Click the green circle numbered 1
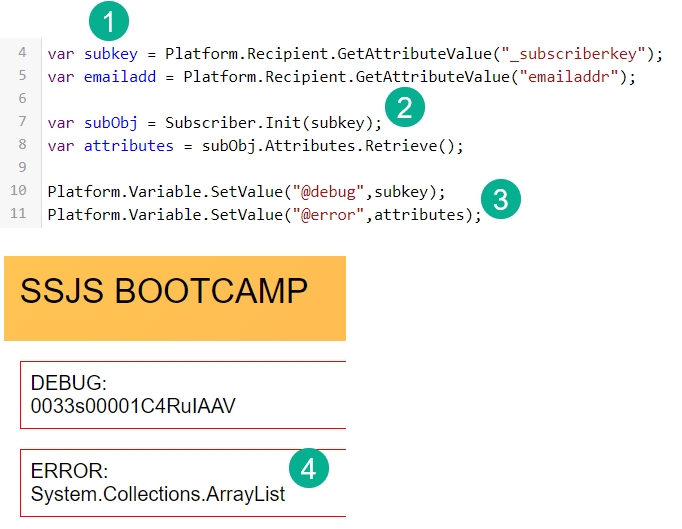The height and width of the screenshot is (529, 682). click(108, 21)
